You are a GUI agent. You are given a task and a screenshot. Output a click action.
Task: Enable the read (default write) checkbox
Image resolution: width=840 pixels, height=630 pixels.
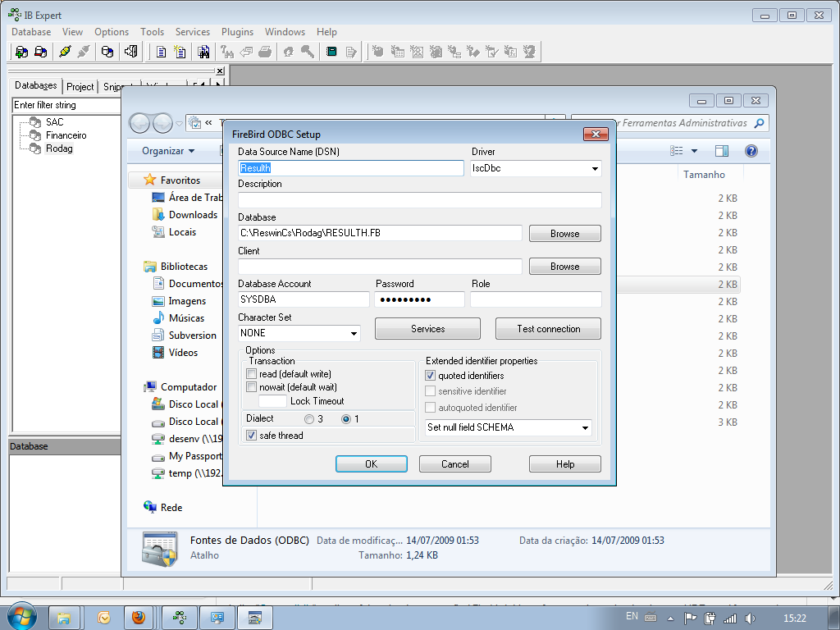[x=252, y=374]
